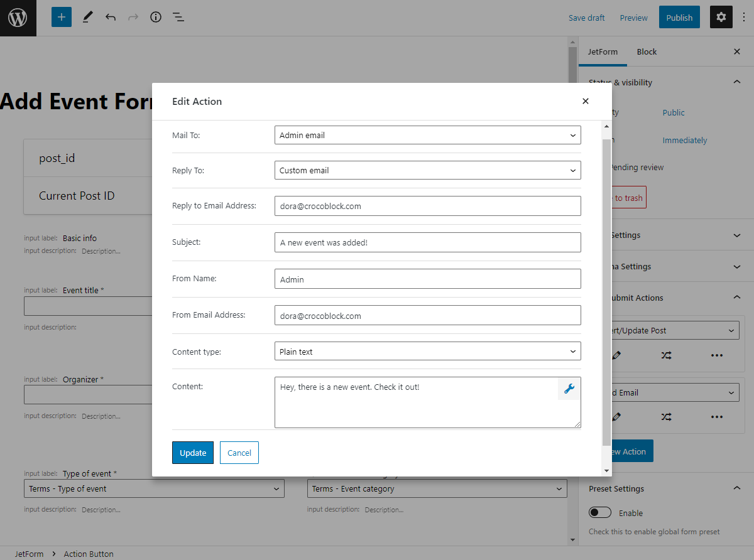754x560 pixels.
Task: Open the ellipsis menu for Send Email action
Action: pyautogui.click(x=717, y=417)
